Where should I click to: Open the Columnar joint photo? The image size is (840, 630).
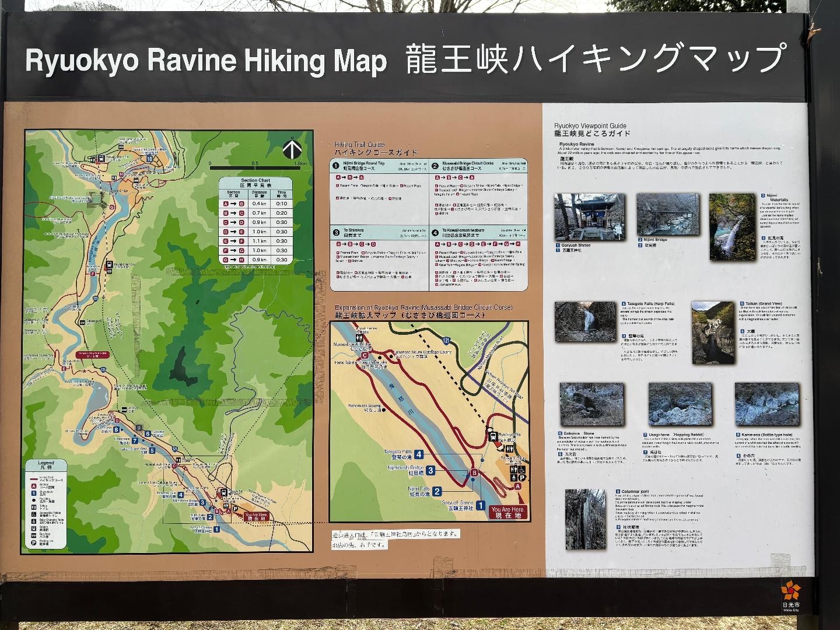(x=585, y=519)
